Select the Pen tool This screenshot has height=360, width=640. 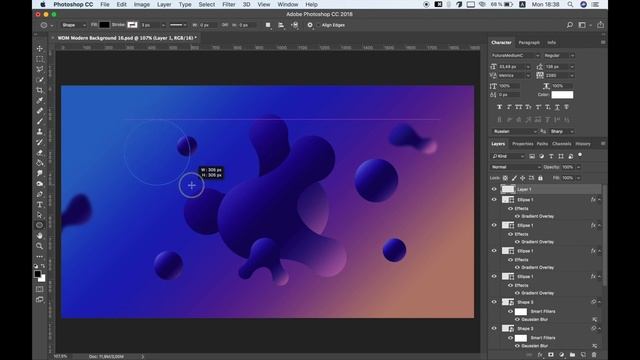40,194
